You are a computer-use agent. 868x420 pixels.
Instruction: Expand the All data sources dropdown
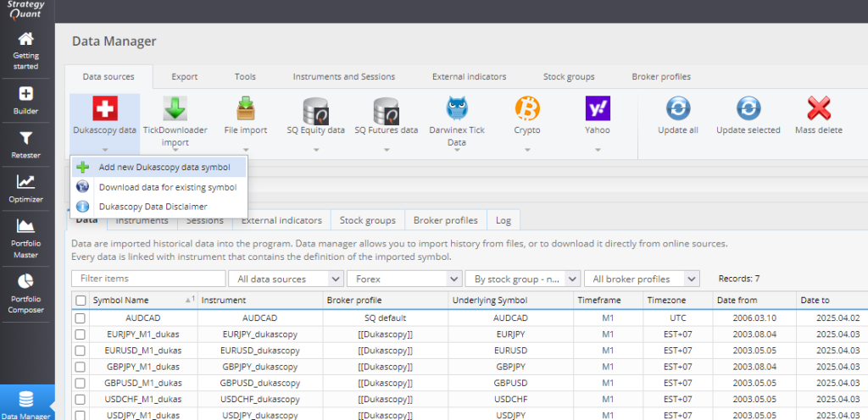click(x=285, y=279)
